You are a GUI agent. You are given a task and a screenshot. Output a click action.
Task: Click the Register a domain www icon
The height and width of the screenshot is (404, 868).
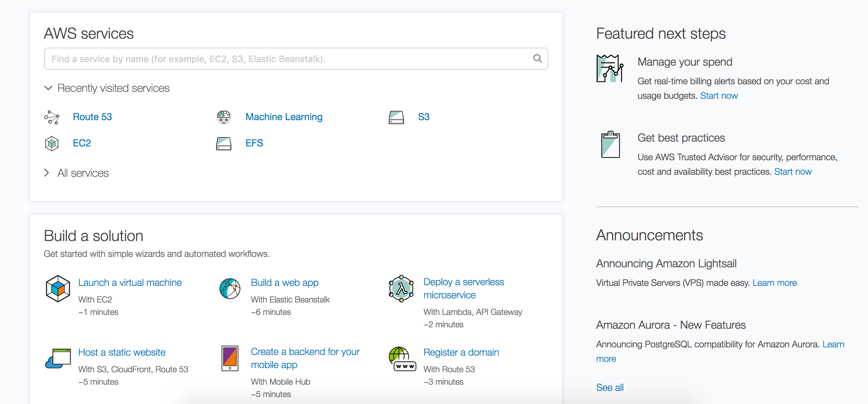point(402,359)
